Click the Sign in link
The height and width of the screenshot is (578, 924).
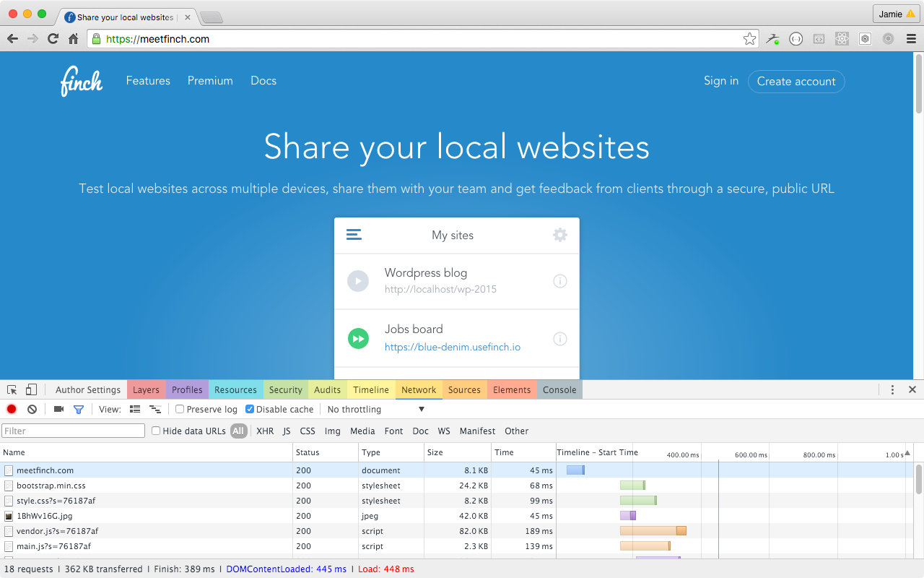click(721, 81)
